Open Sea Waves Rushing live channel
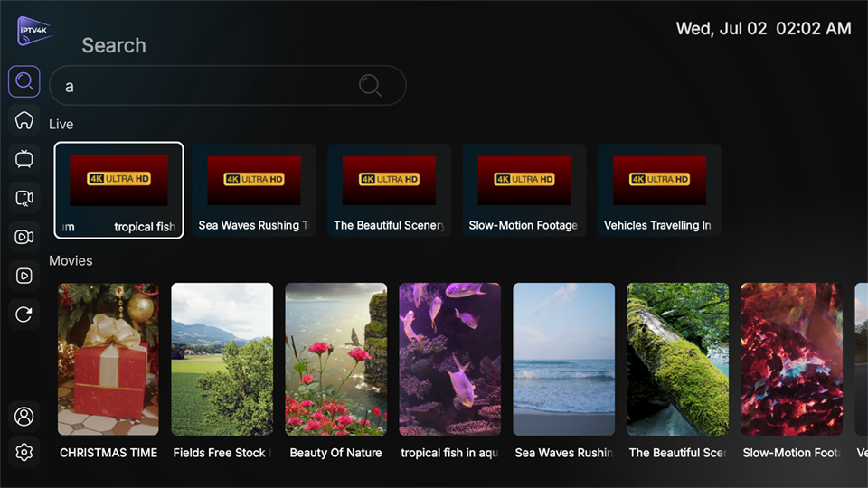Viewport: 868px width, 488px height. [254, 191]
